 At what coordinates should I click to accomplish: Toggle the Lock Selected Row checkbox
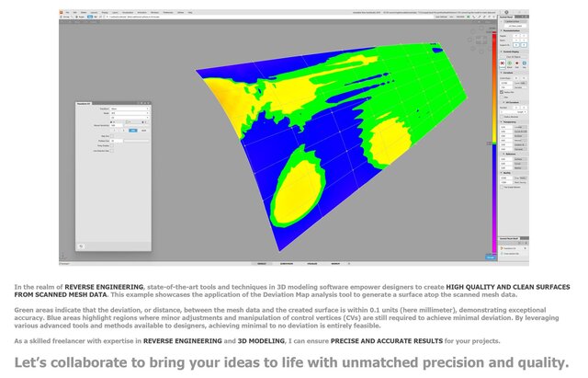coord(113,150)
